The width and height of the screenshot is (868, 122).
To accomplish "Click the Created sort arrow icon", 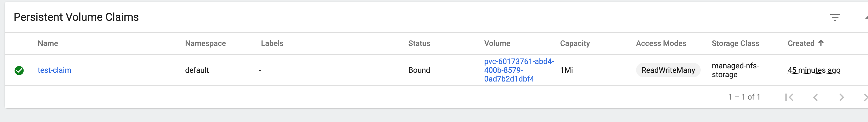I will [821, 43].
